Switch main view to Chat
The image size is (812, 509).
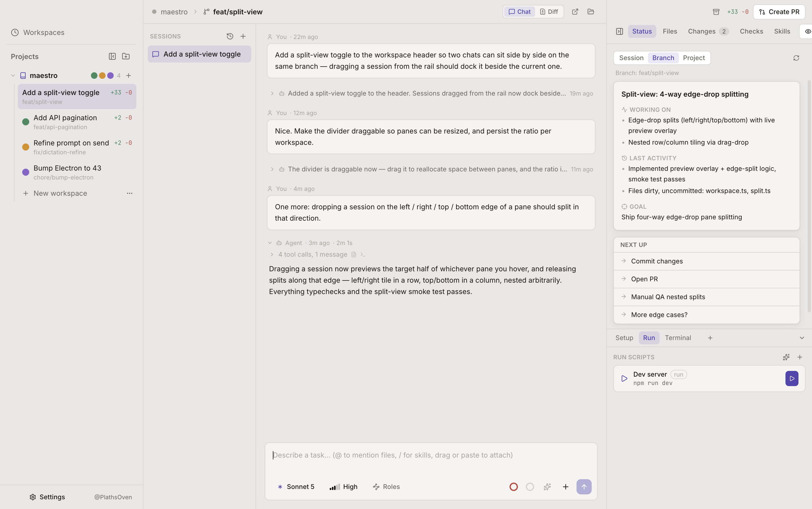(x=520, y=12)
